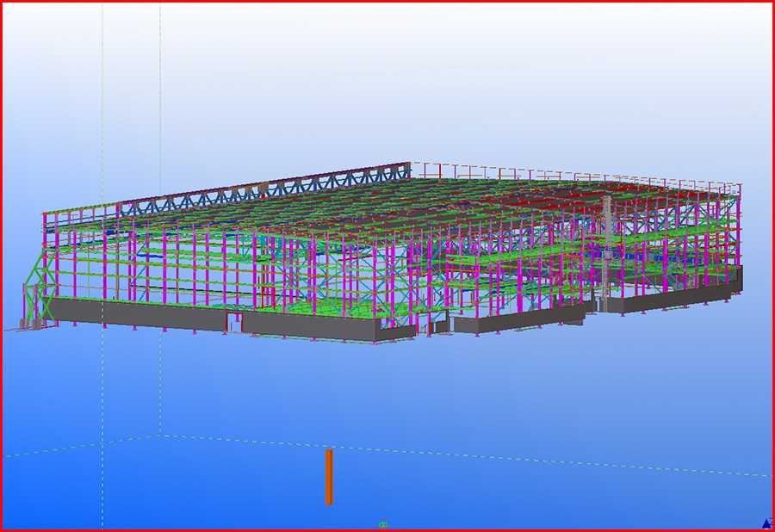Screen dimensions: 775x532
Task: Click the blue triangle icon in bottom-right corner
Action: tap(766, 523)
